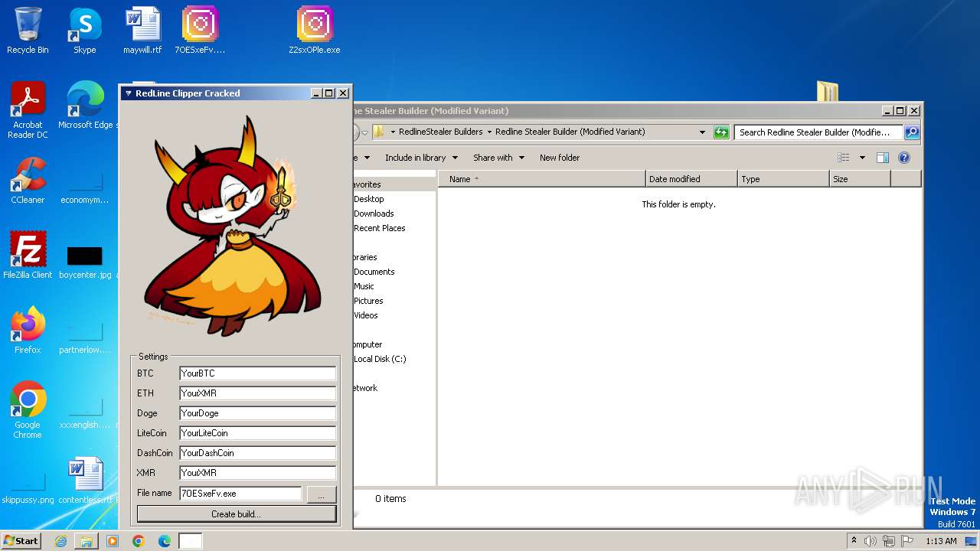Click the volume icon in the system tray

(870, 541)
